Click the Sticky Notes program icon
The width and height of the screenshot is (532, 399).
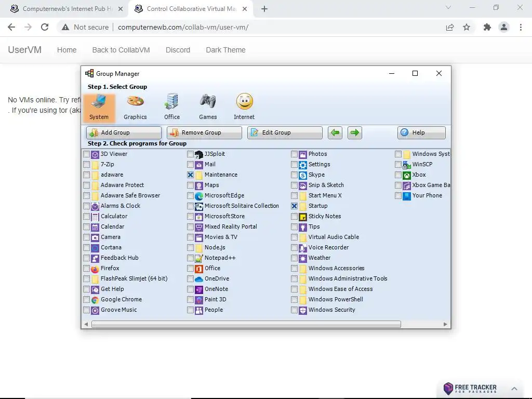coord(303,217)
